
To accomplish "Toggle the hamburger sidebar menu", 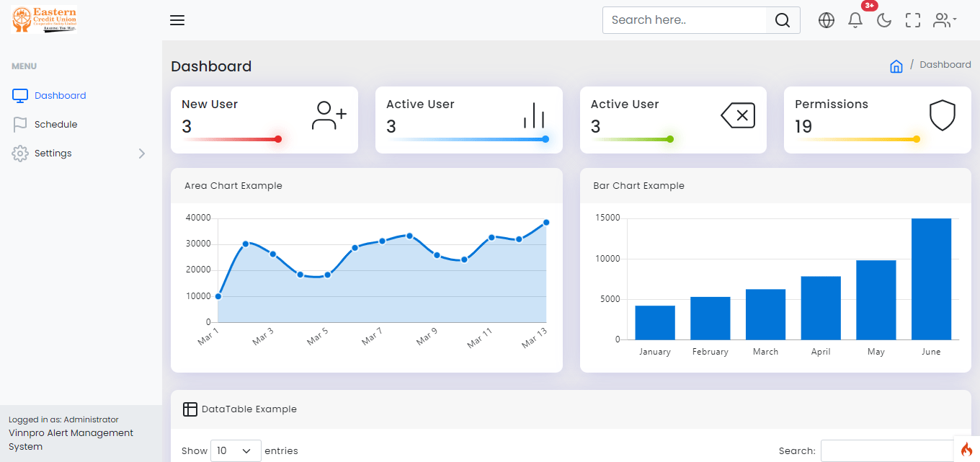I will (x=177, y=20).
